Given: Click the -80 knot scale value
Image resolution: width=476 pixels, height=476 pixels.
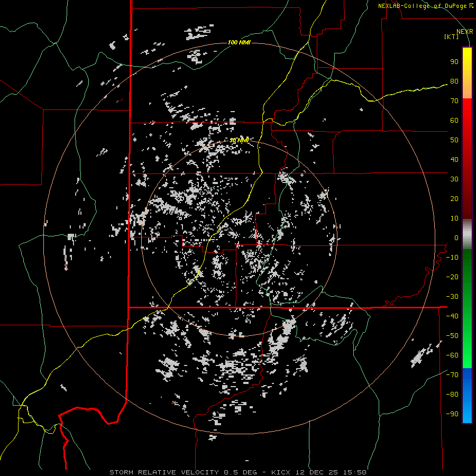Looking at the screenshot, I should [452, 395].
